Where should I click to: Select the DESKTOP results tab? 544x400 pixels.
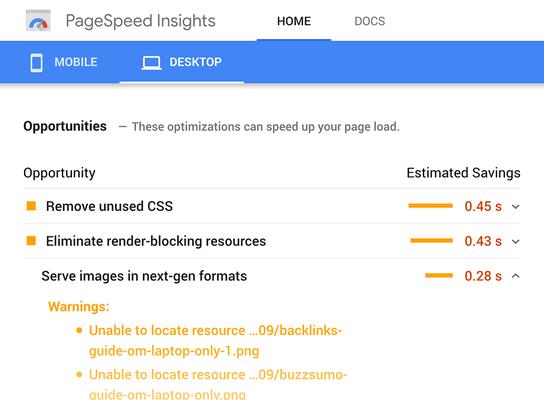point(182,62)
